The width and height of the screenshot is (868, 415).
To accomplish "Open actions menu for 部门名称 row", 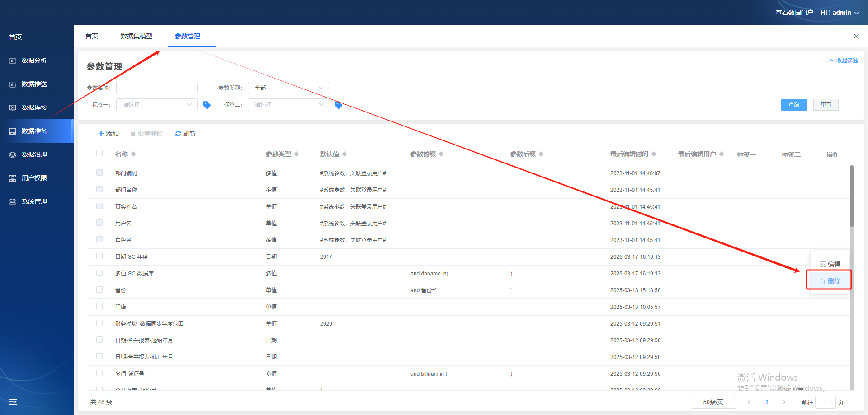I will [830, 190].
